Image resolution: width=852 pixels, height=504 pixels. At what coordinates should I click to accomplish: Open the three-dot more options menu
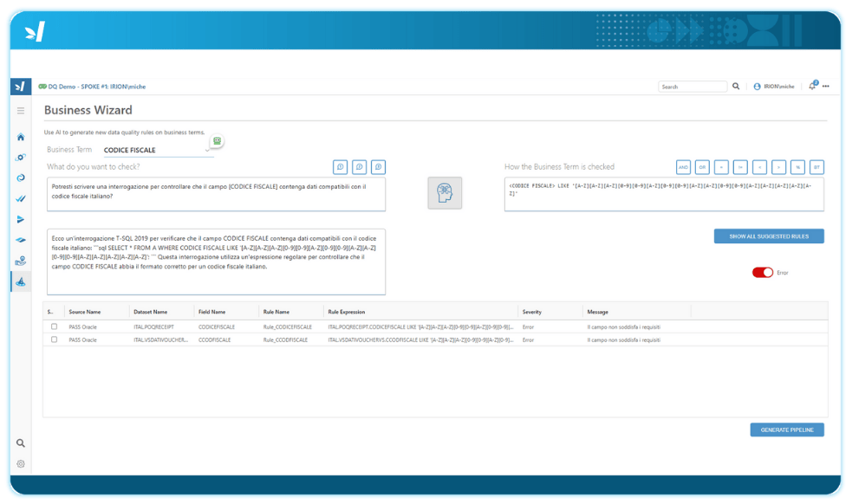[x=826, y=87]
